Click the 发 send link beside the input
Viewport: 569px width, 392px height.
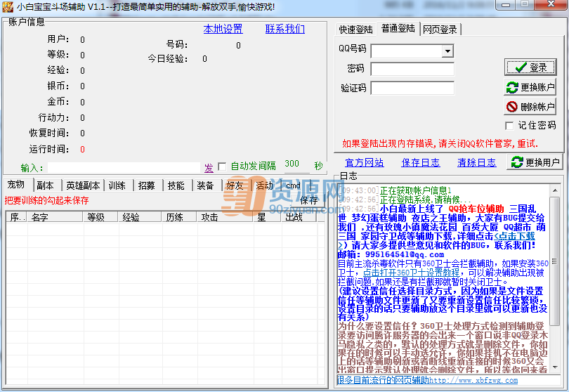[209, 168]
